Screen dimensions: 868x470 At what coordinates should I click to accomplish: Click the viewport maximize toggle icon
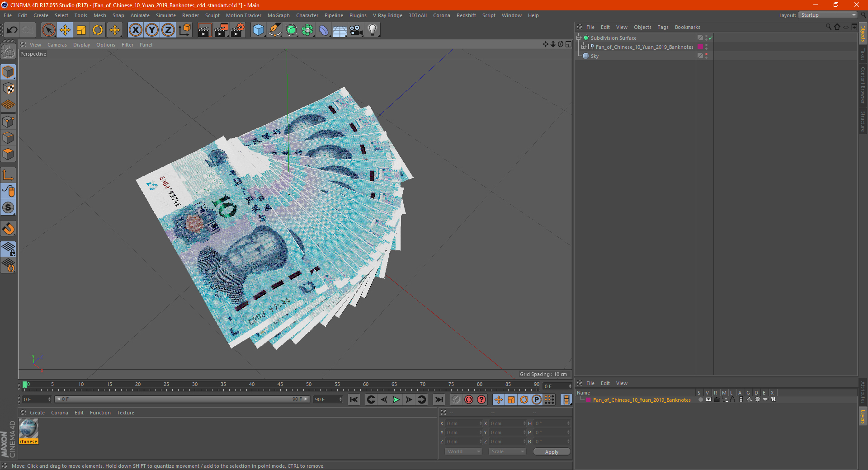pyautogui.click(x=568, y=44)
